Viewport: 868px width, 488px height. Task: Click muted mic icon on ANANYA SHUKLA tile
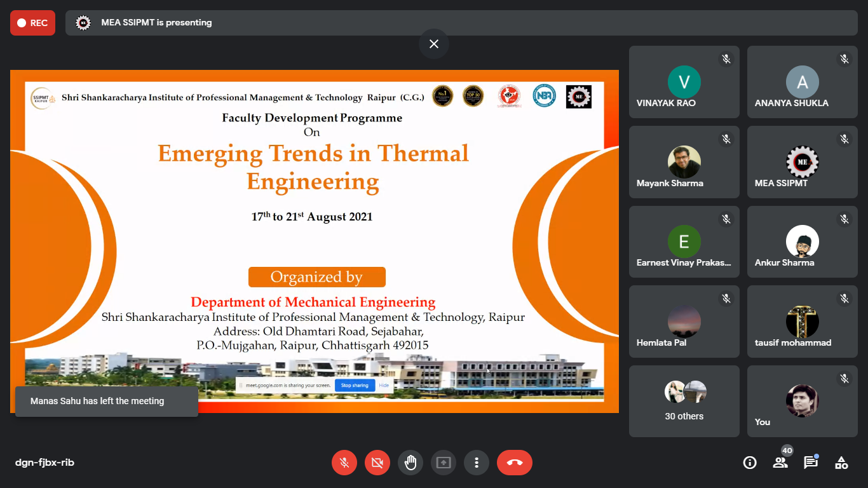[844, 59]
